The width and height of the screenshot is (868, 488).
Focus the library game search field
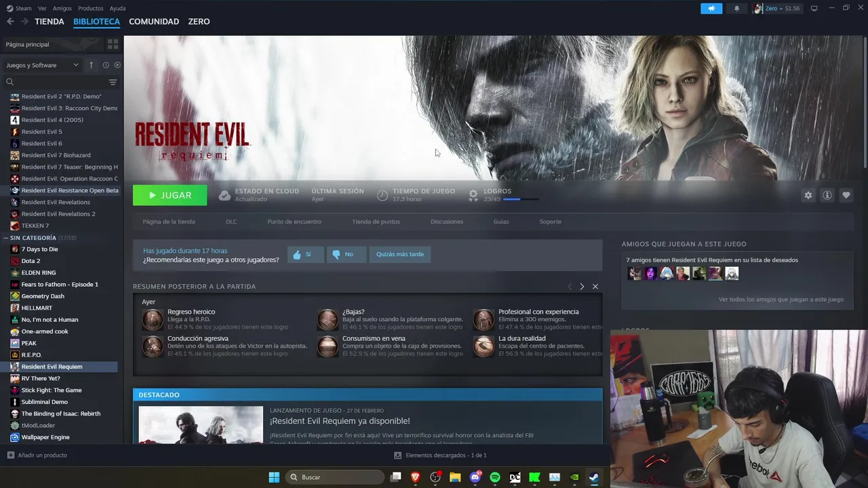click(x=60, y=82)
